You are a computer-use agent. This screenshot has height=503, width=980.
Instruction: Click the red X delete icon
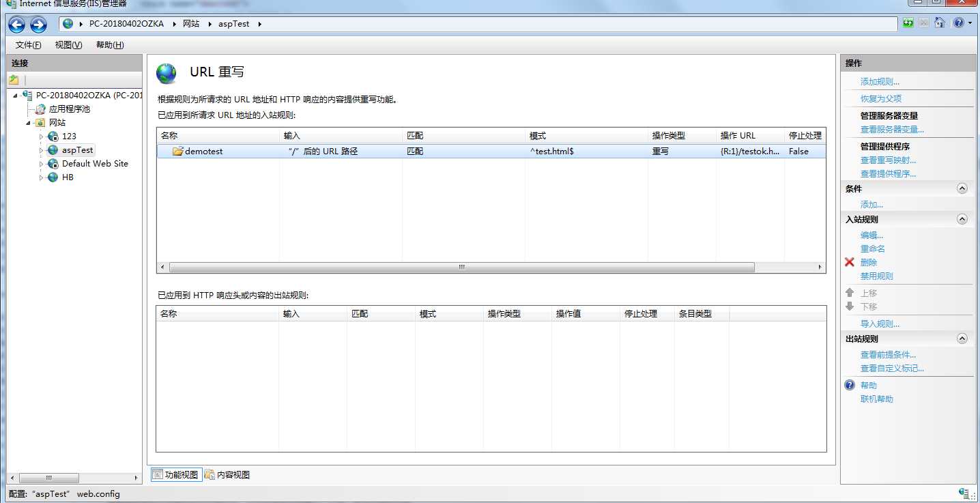click(850, 262)
